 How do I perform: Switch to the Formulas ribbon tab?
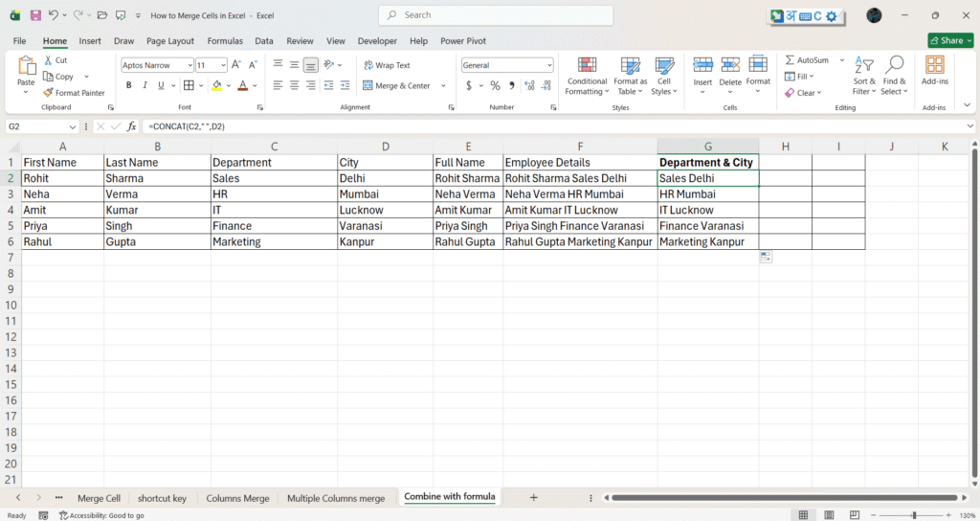click(225, 40)
